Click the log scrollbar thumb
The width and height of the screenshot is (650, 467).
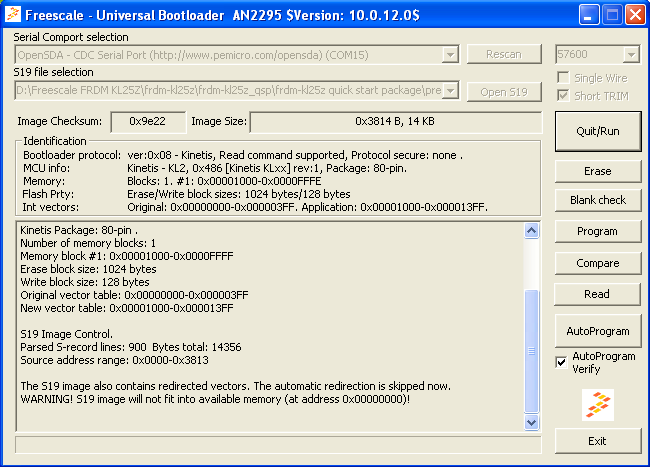(531, 351)
